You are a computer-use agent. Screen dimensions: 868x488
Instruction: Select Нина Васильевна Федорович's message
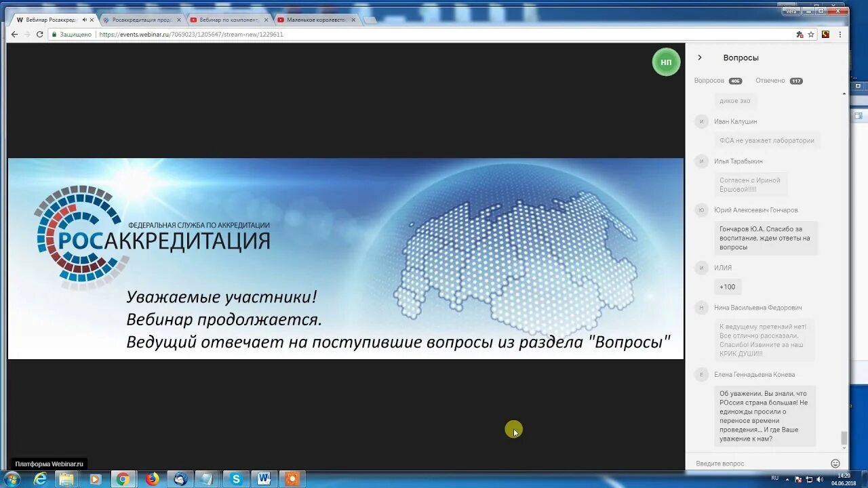pyautogui.click(x=764, y=340)
